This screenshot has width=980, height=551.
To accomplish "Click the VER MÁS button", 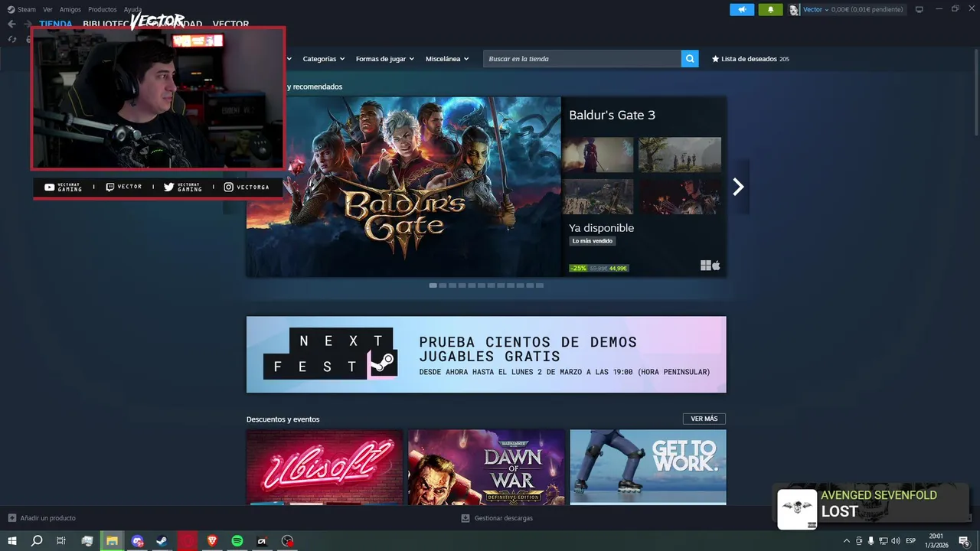I will [704, 419].
